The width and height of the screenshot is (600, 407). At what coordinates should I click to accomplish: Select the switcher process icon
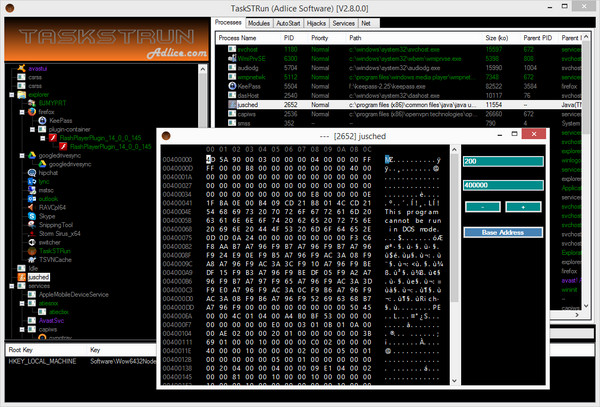(x=32, y=242)
